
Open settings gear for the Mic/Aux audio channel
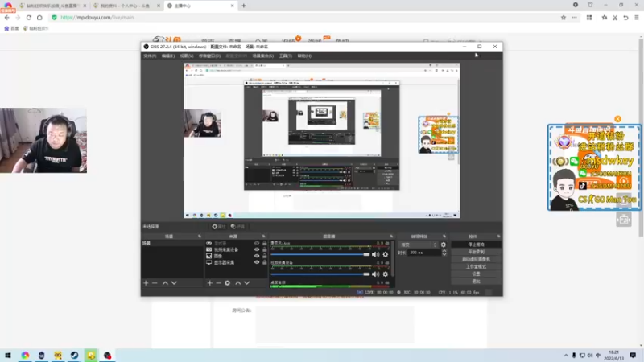386,254
